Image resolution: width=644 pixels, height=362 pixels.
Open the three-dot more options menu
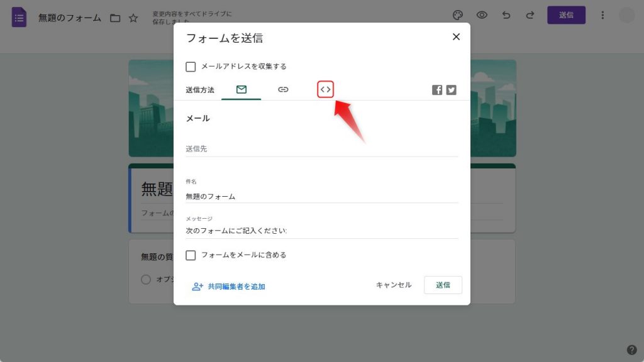[x=602, y=15]
